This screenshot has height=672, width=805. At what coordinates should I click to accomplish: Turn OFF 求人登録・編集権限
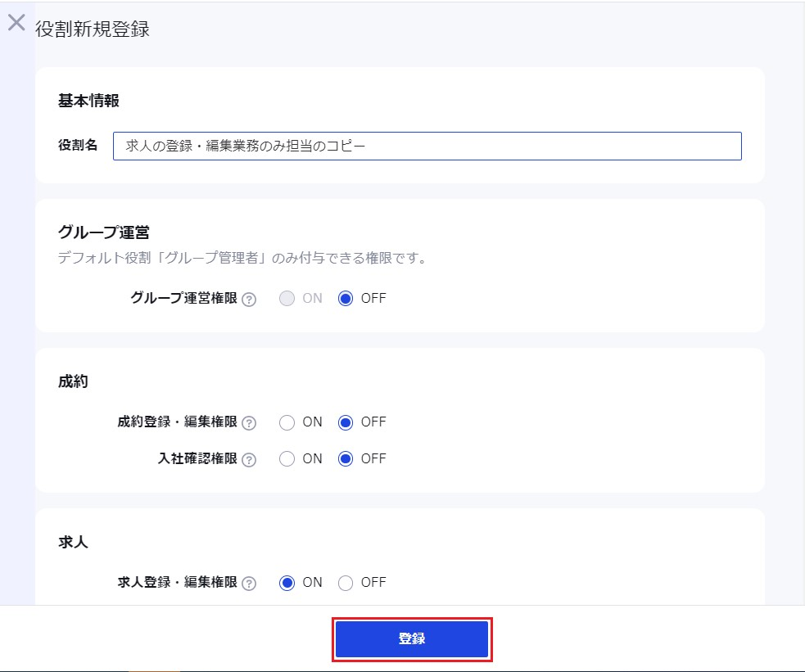pos(346,583)
